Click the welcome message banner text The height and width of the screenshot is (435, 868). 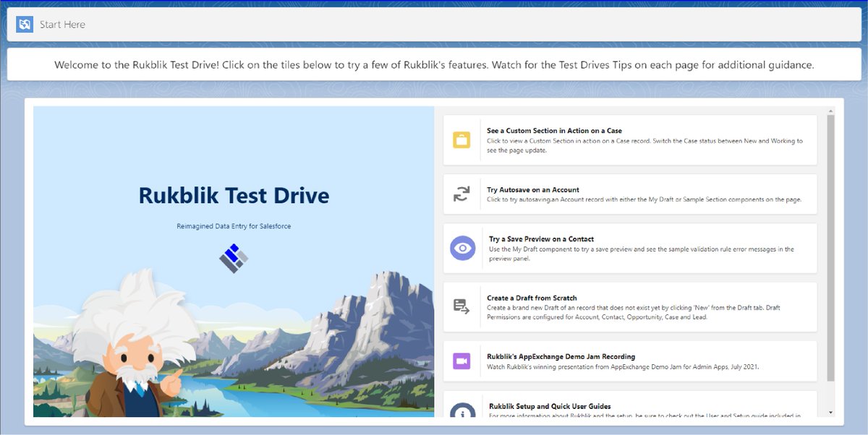434,64
